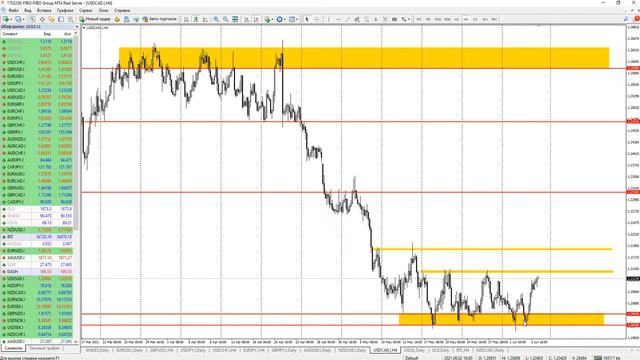This screenshot has height=360, width=640.
Task: Toggle the Data Window icon
Action: pos(42,19)
